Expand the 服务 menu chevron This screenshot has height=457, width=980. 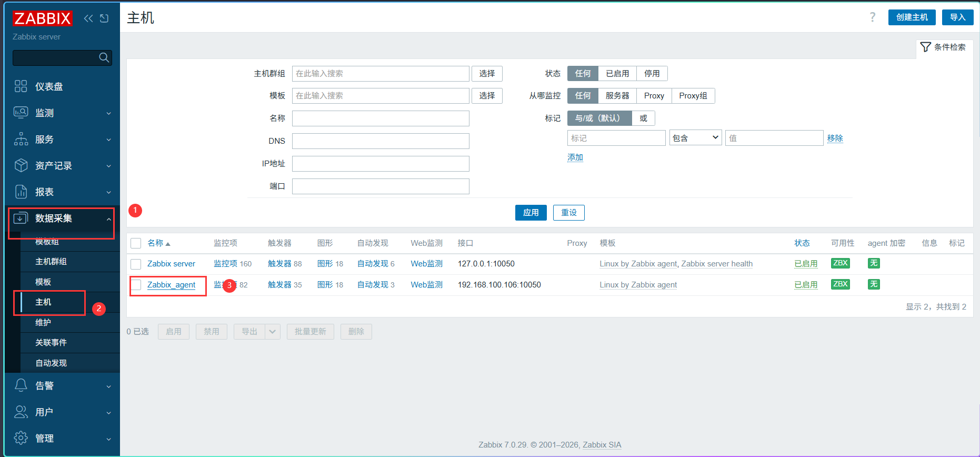[109, 140]
